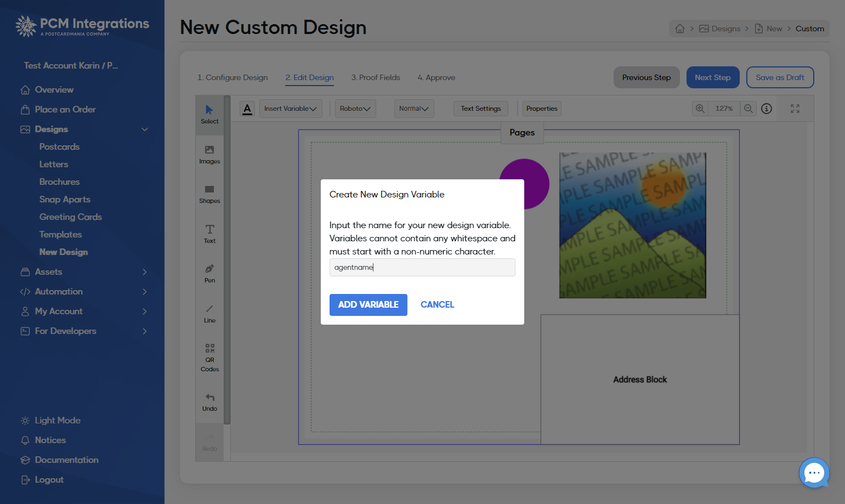Go to step 1 Configure Design
845x504 pixels.
[232, 77]
